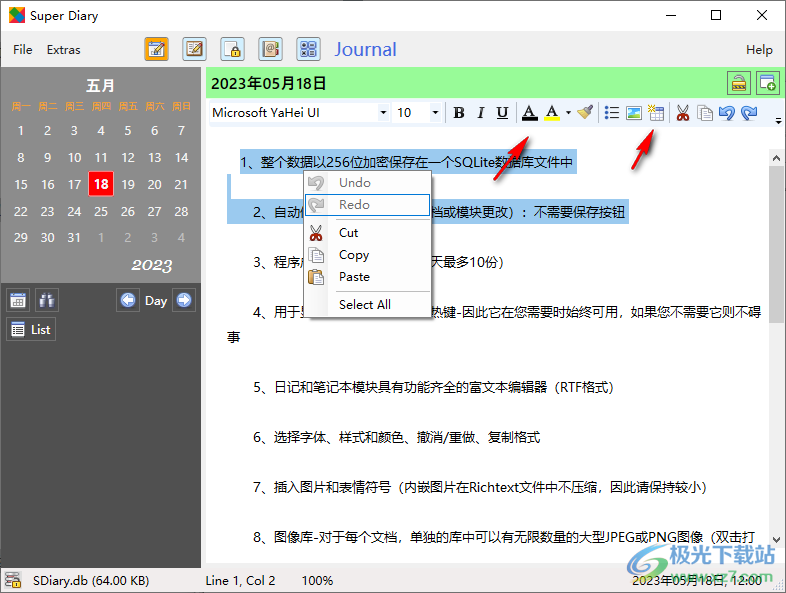Click the 2023 year label
786x593 pixels.
(151, 265)
